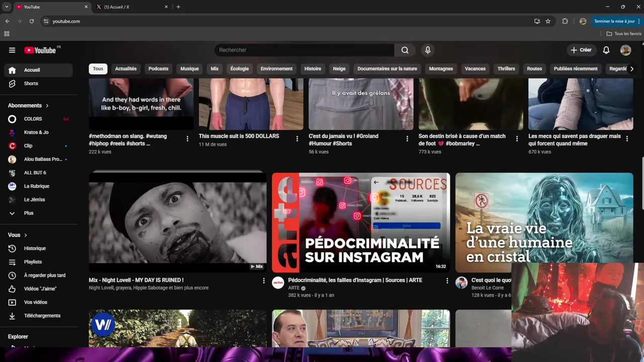Open the Pédocriminalité sur Instagram thumbnail
This screenshot has width=644, height=362.
pyautogui.click(x=361, y=223)
